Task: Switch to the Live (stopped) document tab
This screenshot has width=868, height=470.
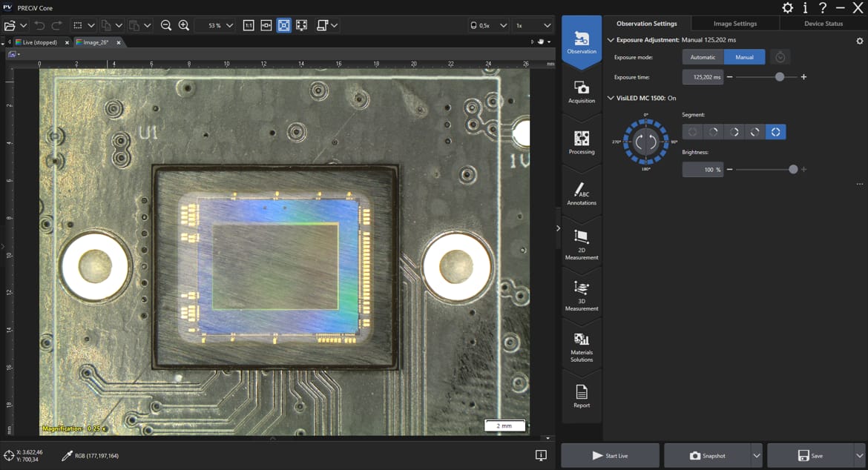Action: [x=40, y=42]
